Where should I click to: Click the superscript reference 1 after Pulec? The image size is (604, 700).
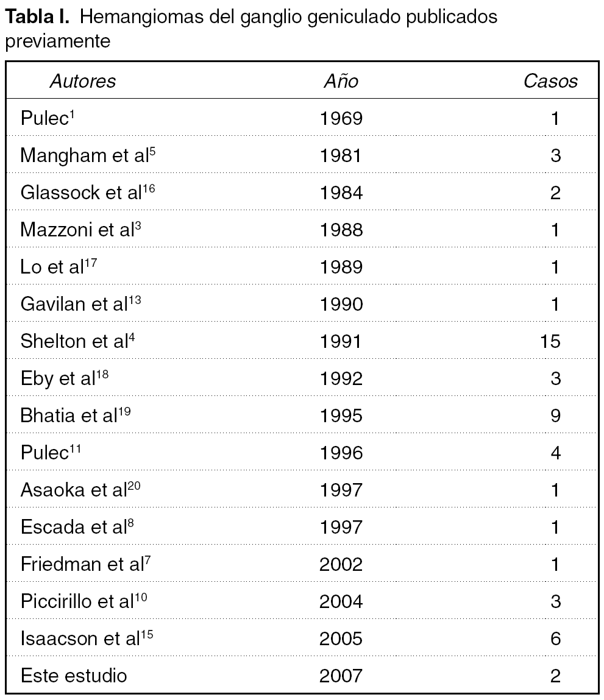coord(71,113)
